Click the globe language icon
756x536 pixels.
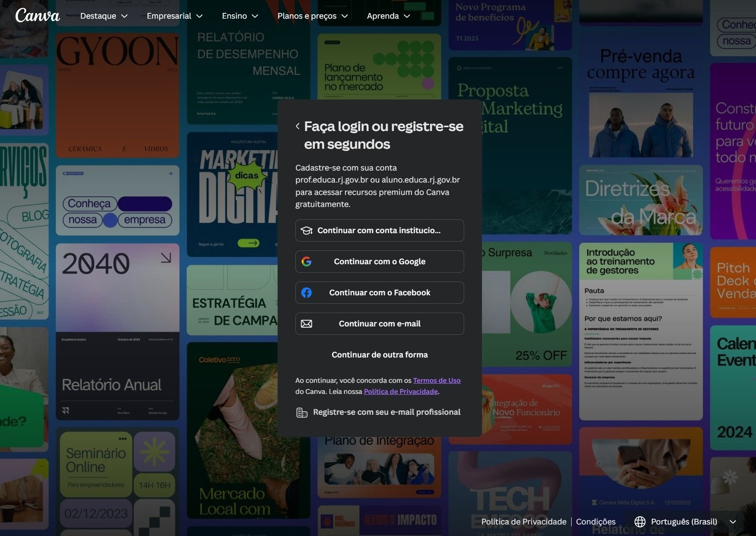[640, 522]
